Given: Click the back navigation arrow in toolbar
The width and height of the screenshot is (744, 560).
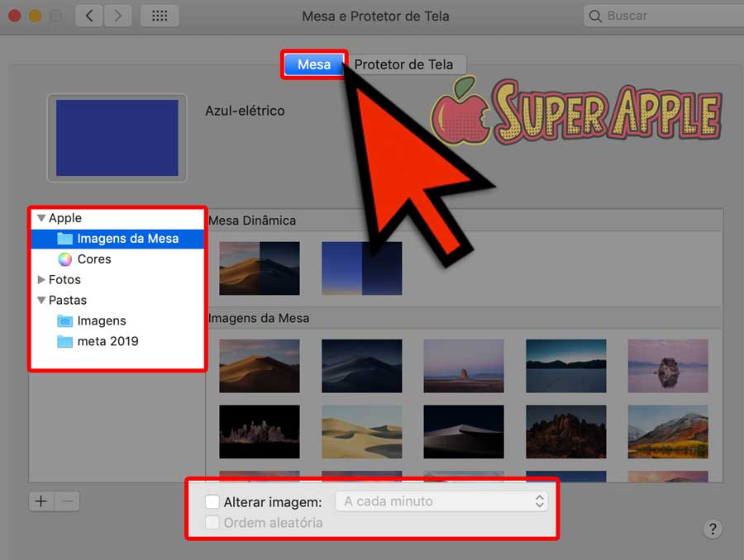Looking at the screenshot, I should tap(89, 16).
